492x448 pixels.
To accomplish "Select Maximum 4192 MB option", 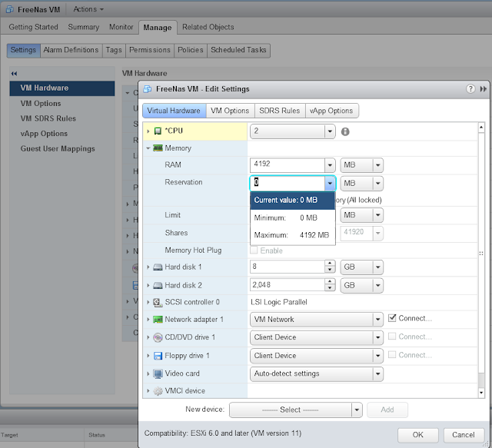I will click(x=293, y=235).
